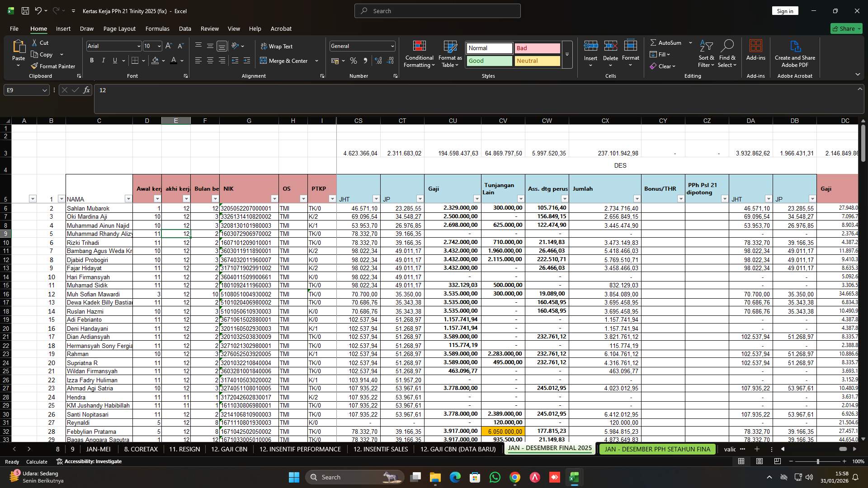
Task: Open Conditional Formatting options
Action: point(419,53)
